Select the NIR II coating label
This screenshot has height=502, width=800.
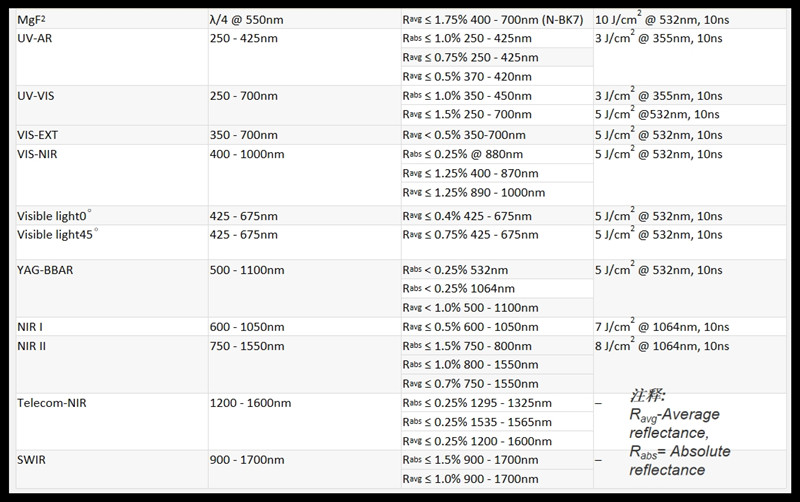point(35,345)
